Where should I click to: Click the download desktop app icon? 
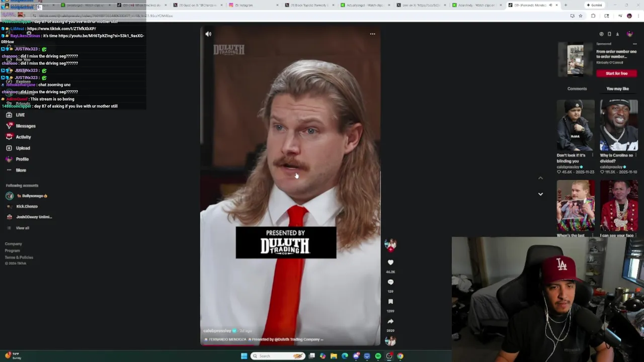pos(617,34)
